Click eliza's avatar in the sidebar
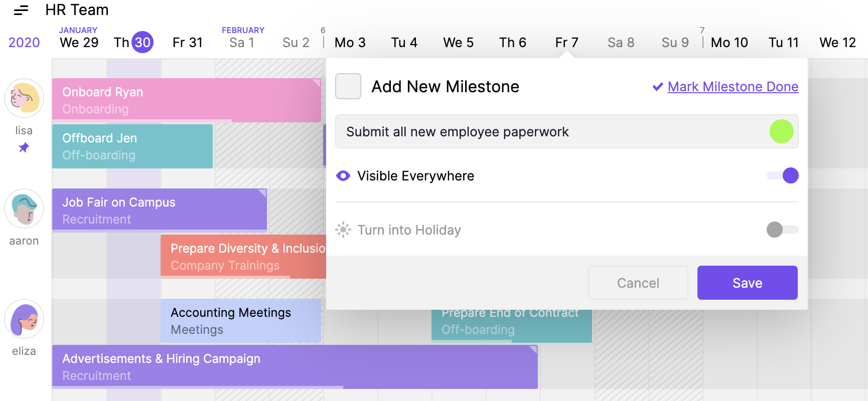Image resolution: width=868 pixels, height=401 pixels. (x=24, y=319)
